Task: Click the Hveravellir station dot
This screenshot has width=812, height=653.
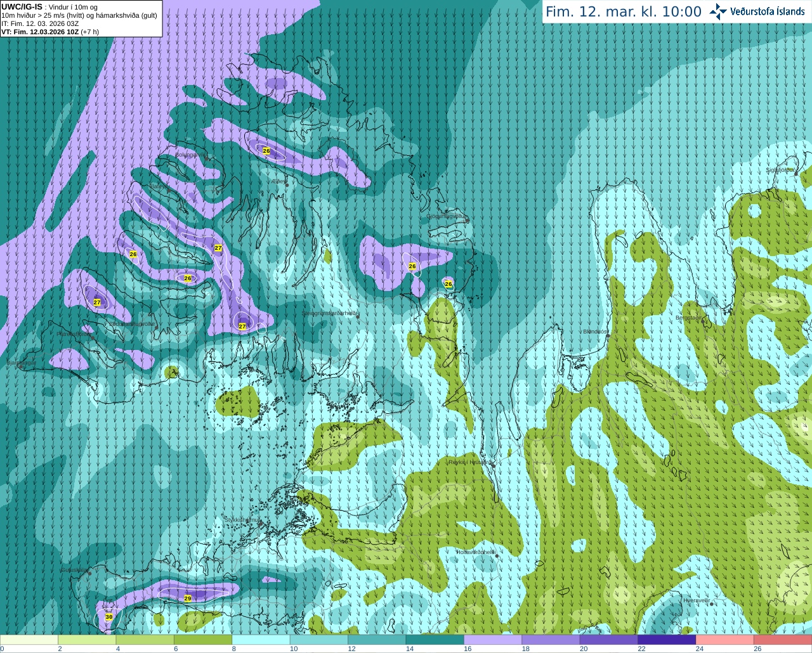Action: [710, 604]
